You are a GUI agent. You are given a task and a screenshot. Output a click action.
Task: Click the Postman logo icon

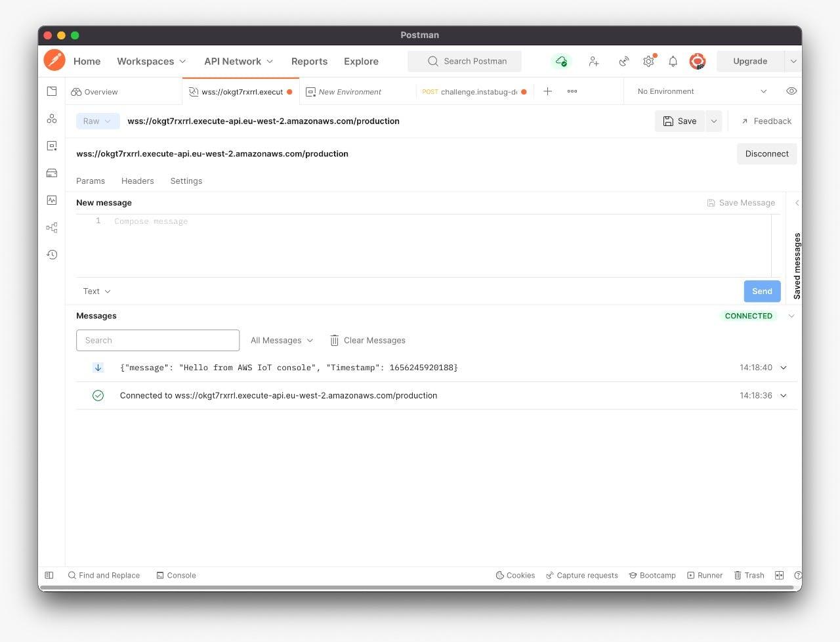point(54,60)
